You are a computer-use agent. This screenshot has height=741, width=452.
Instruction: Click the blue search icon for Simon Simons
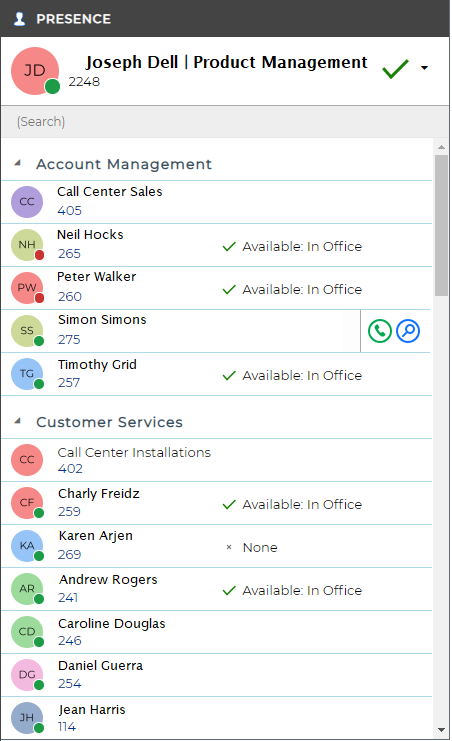(408, 331)
